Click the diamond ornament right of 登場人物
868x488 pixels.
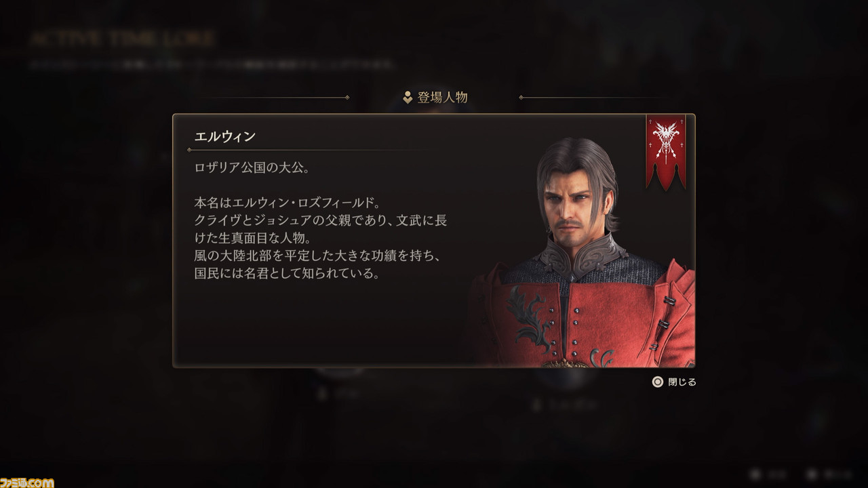click(x=521, y=98)
